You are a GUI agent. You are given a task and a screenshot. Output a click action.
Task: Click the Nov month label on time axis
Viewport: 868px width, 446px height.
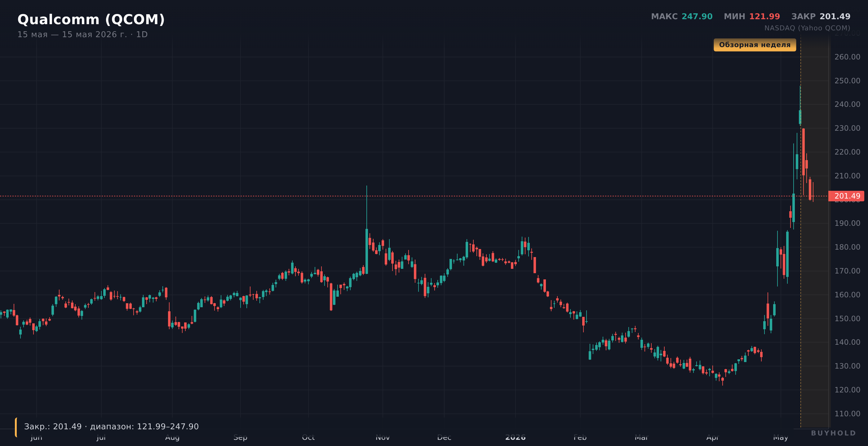pyautogui.click(x=383, y=437)
